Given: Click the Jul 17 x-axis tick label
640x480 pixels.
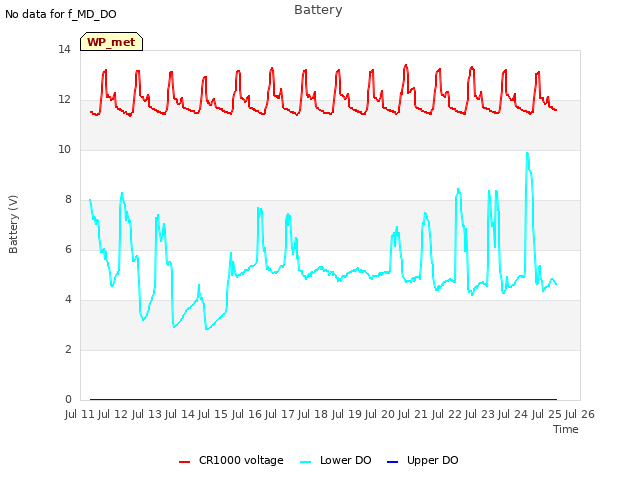Looking at the screenshot, I should (280, 414).
